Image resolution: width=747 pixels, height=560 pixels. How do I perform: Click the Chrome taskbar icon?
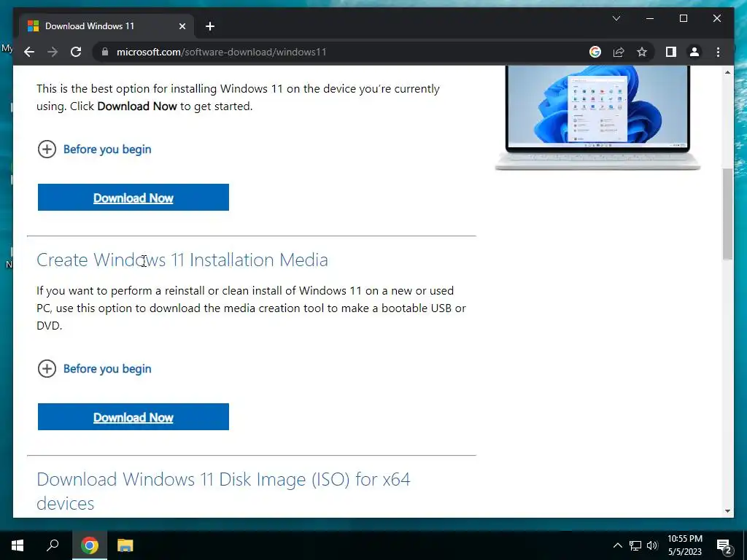[89, 545]
